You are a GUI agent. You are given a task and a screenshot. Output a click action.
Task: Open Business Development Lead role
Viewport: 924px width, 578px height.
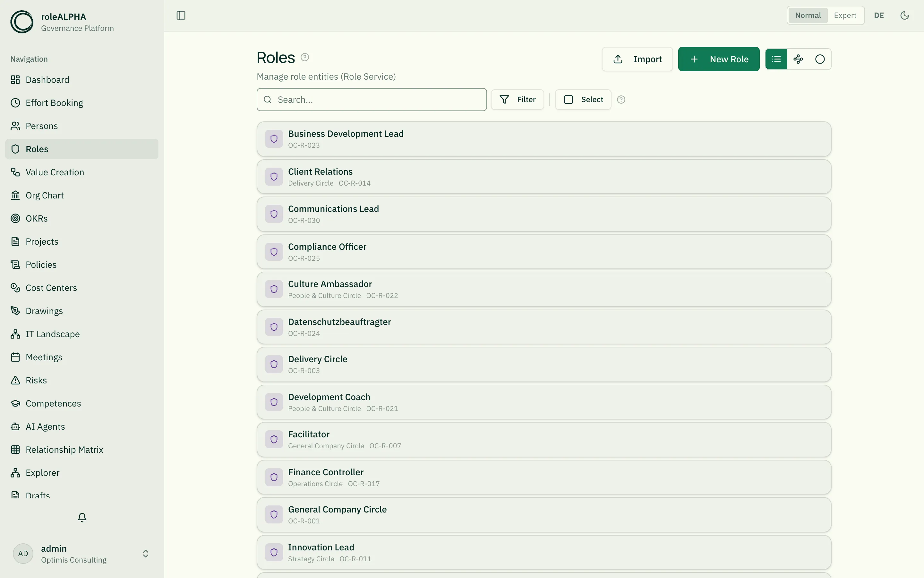[x=544, y=139]
